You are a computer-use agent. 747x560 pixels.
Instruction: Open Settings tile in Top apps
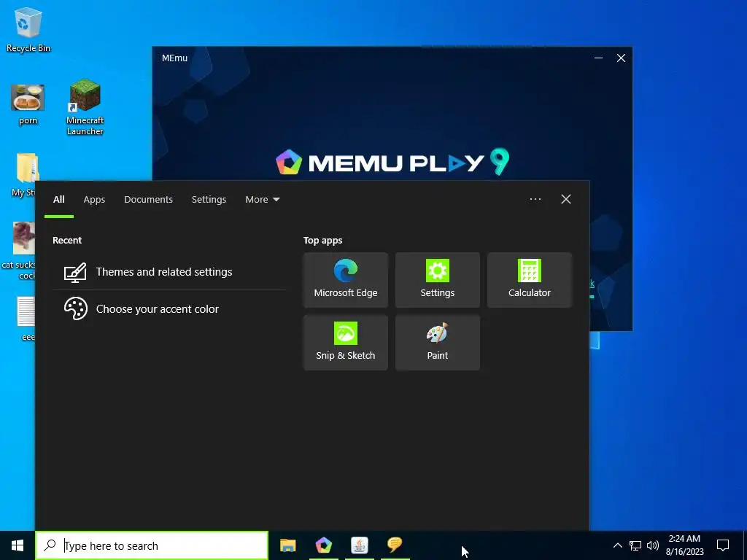coord(438,280)
